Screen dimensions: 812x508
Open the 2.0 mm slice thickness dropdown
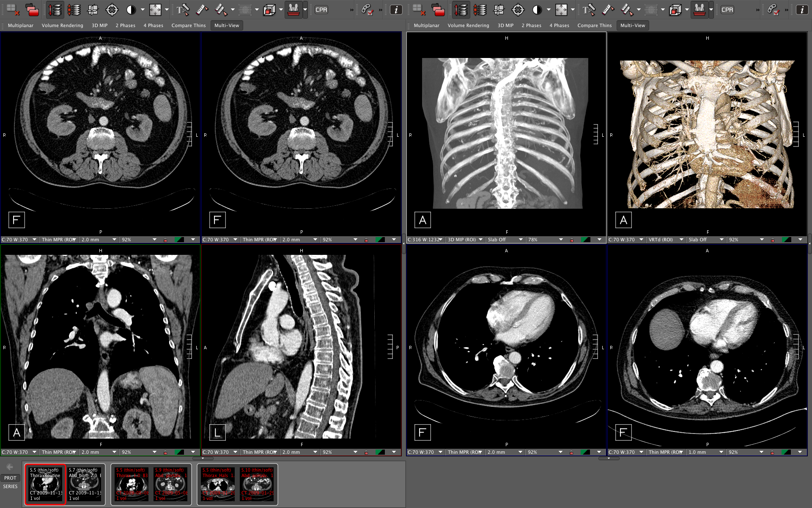point(98,239)
